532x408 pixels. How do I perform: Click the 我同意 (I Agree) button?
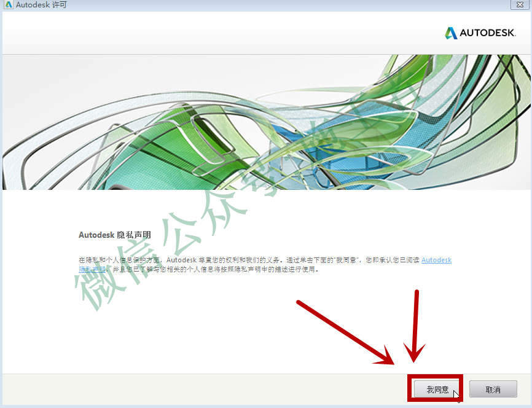coord(437,389)
